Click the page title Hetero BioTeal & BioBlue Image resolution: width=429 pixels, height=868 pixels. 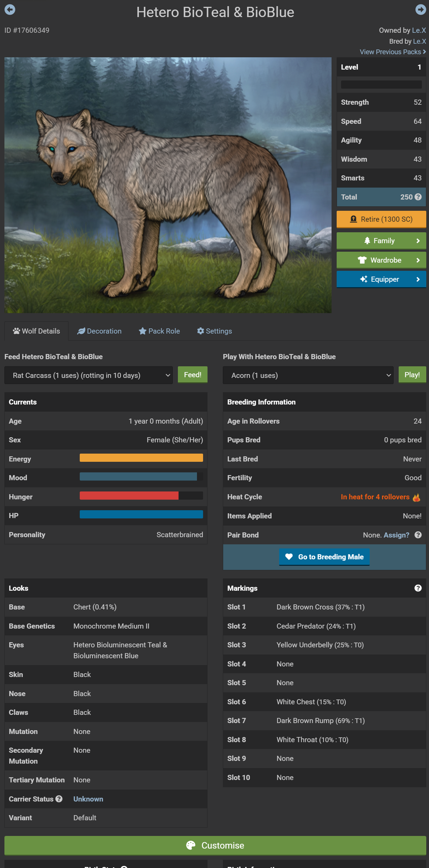point(215,12)
